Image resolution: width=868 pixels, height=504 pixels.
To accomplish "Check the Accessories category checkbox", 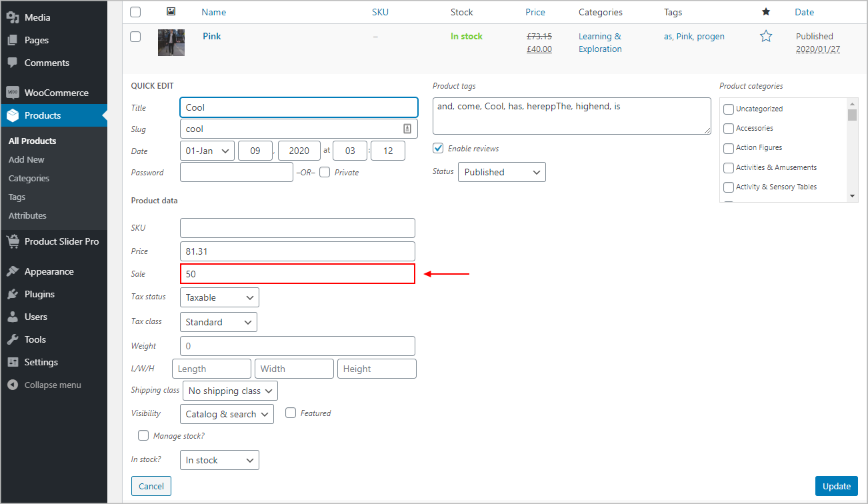I will (x=729, y=128).
